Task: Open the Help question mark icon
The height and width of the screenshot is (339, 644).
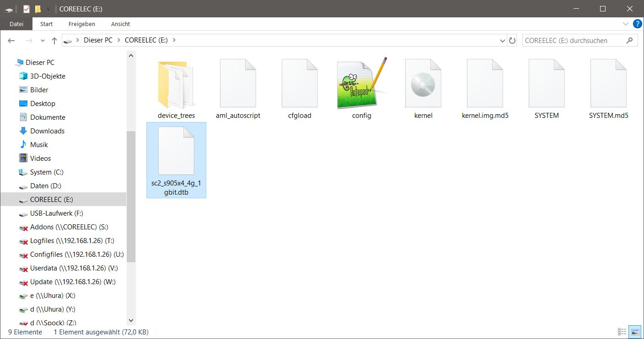Action: click(637, 24)
